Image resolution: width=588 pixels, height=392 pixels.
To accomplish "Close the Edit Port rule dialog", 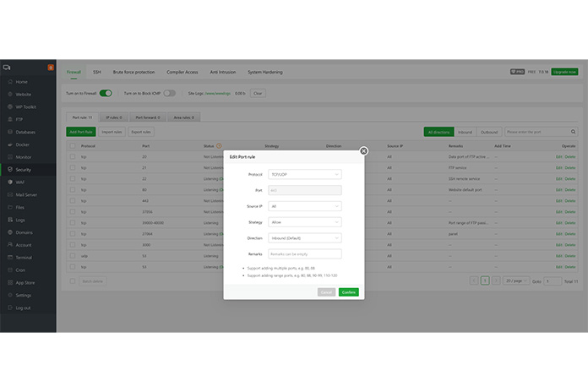I will pos(363,151).
